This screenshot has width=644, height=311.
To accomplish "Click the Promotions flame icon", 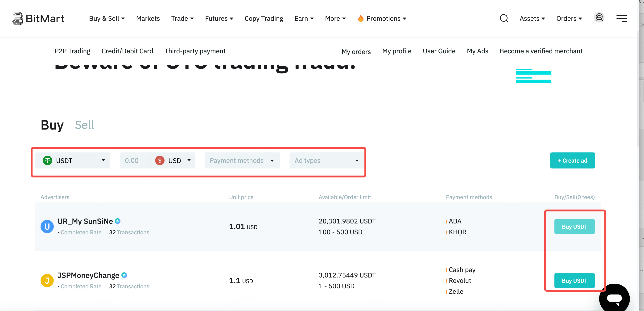I will coord(360,18).
